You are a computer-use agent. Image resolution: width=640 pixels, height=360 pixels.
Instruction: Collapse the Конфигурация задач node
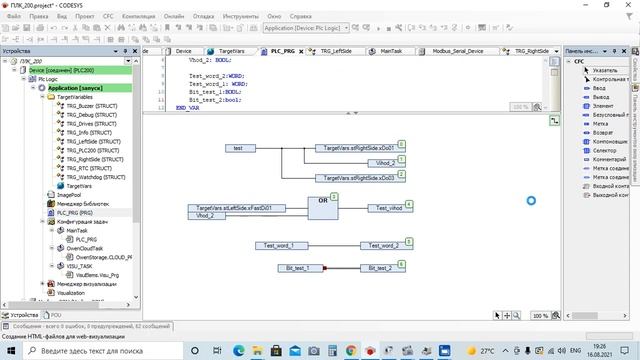pos(42,221)
